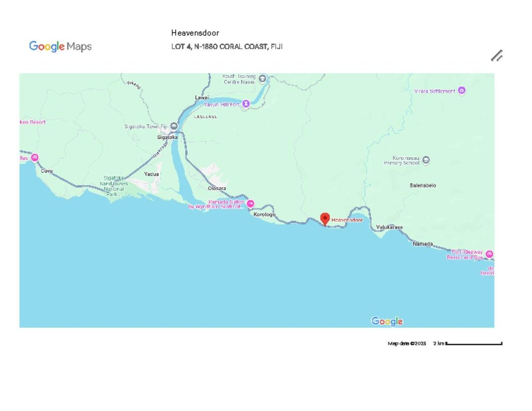
Task: Click the red Heavensdoor location pin
Action: point(325,220)
